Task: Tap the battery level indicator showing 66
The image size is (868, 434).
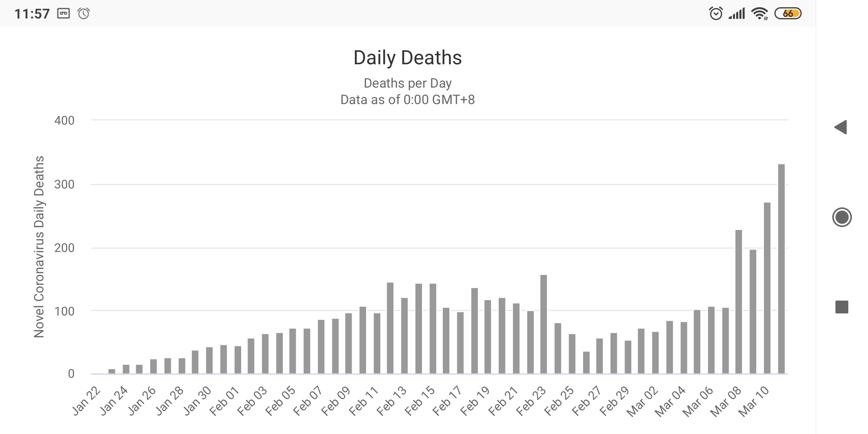Action: pyautogui.click(x=788, y=14)
